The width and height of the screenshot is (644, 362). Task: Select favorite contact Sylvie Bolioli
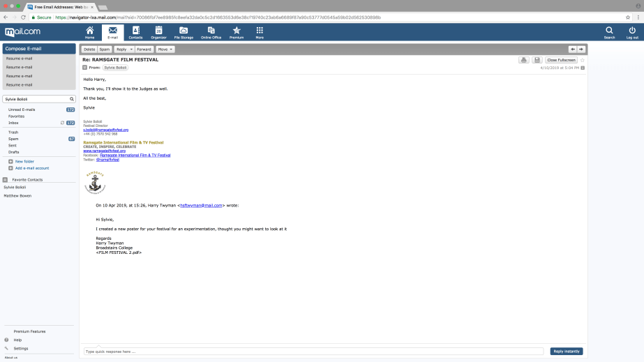(x=15, y=187)
